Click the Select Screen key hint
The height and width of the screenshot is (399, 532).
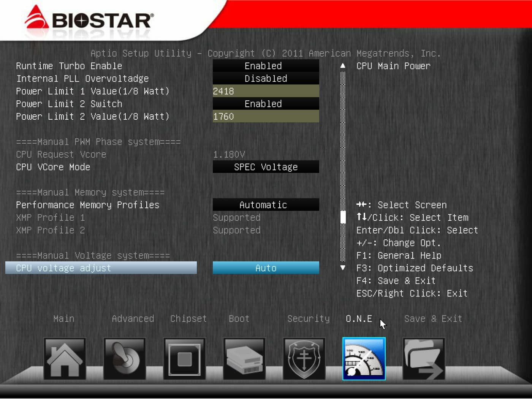click(x=401, y=205)
